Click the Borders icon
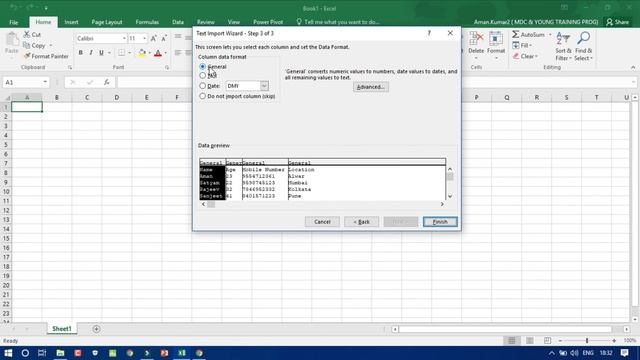This screenshot has height=360, width=640. [x=121, y=53]
